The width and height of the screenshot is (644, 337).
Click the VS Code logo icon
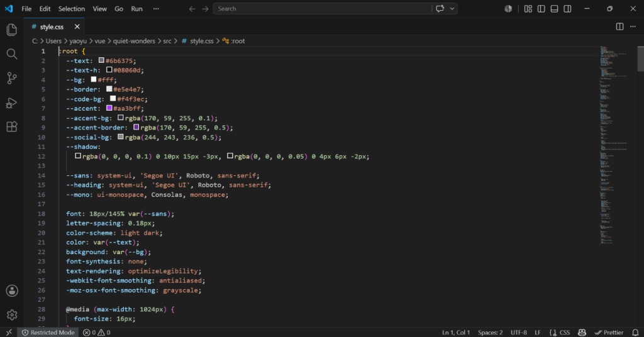tap(9, 9)
